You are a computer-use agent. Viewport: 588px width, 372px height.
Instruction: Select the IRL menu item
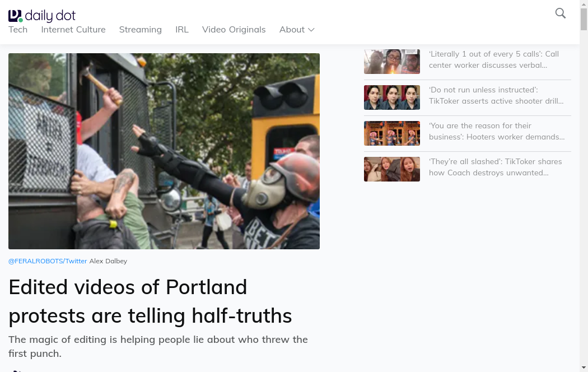182,30
